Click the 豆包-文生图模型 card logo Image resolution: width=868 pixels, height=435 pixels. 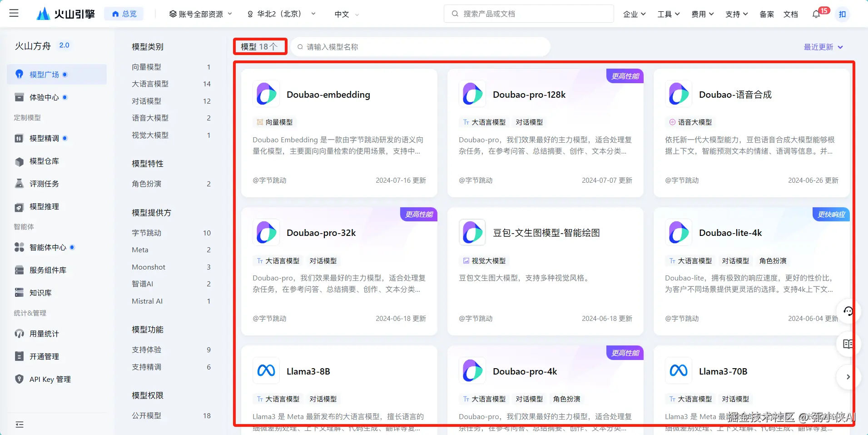pyautogui.click(x=472, y=232)
